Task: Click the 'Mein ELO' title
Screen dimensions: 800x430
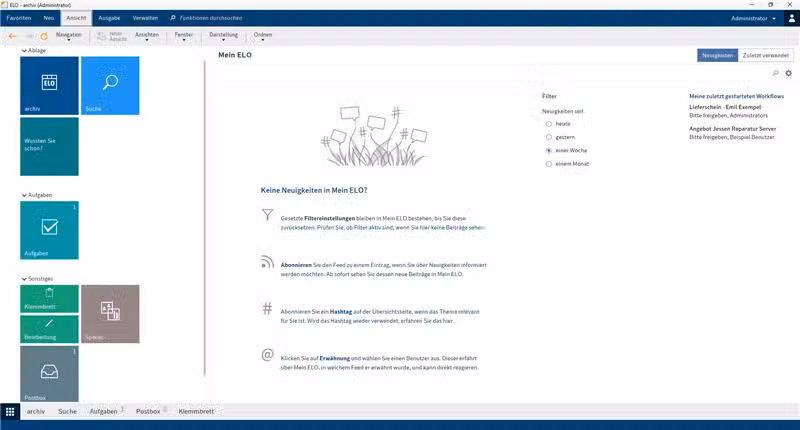Action: pyautogui.click(x=235, y=55)
